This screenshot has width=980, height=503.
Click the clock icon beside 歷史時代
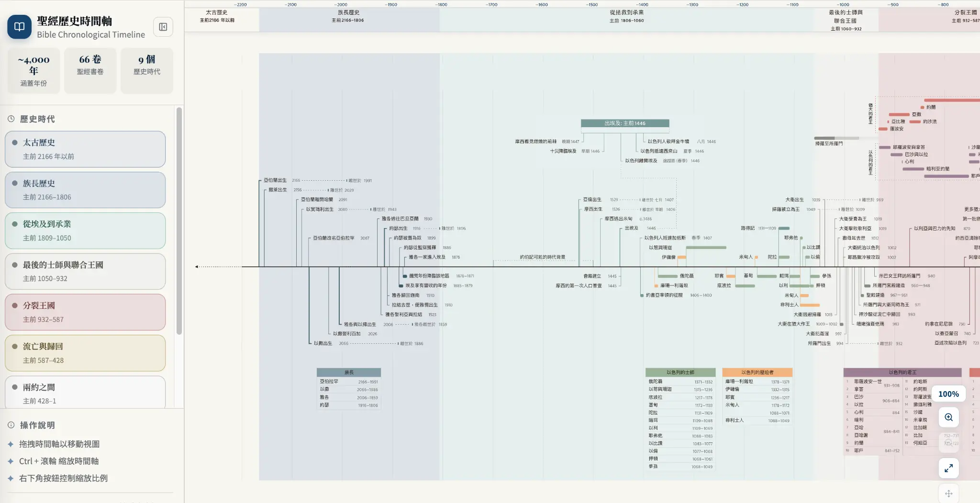coord(11,119)
